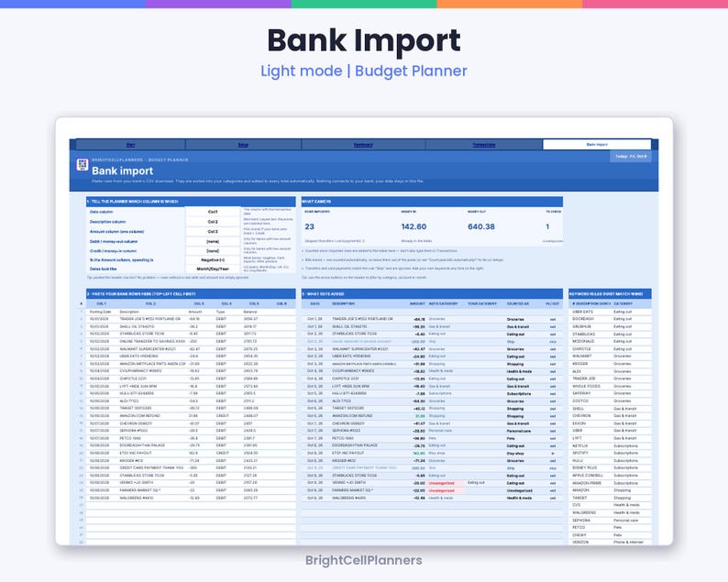
Task: Click the to-check count 1
Action: point(547,226)
